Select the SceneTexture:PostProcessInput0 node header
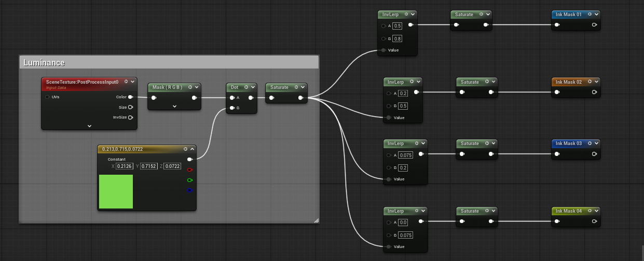The image size is (644, 261). [82, 82]
